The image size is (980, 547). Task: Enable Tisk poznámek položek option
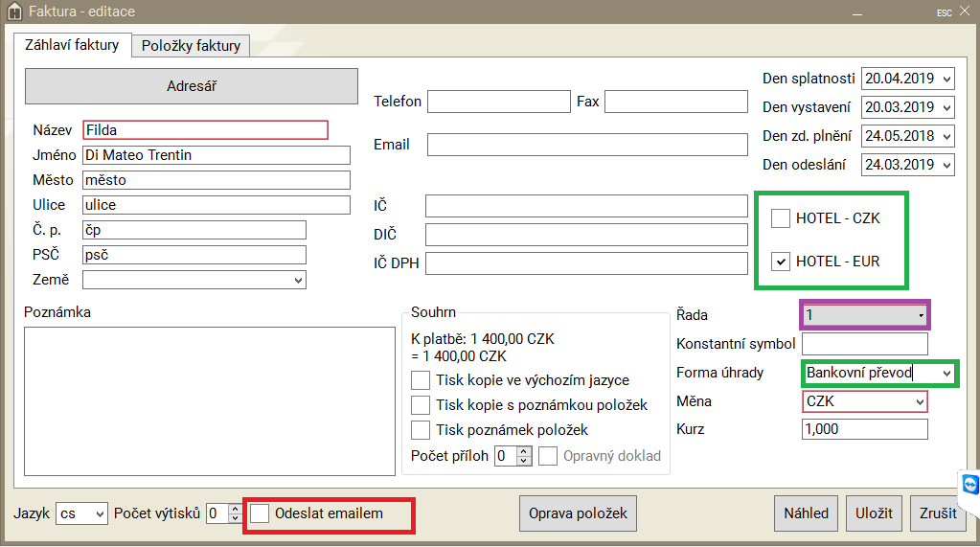(x=420, y=430)
